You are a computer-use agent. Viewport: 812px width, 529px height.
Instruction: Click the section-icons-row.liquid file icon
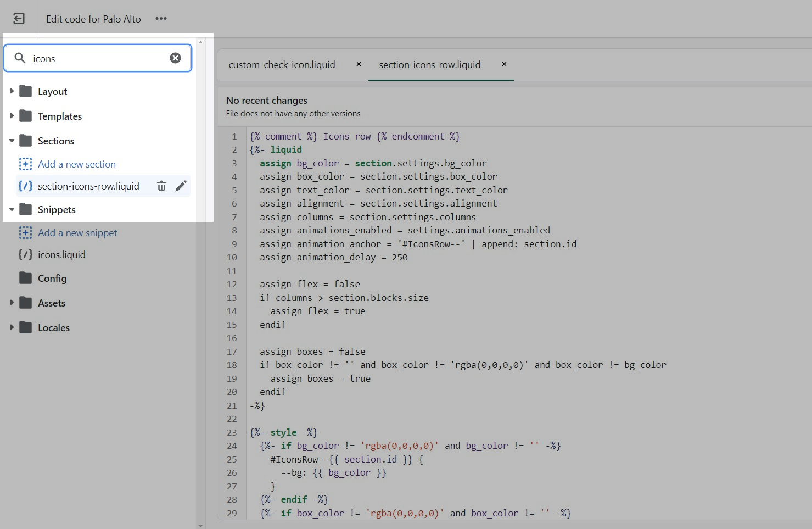[25, 186]
